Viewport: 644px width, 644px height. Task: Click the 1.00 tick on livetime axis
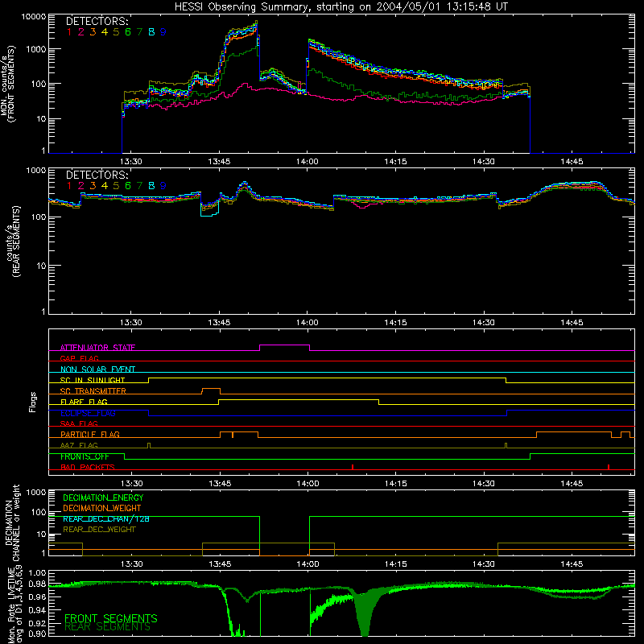(37, 572)
